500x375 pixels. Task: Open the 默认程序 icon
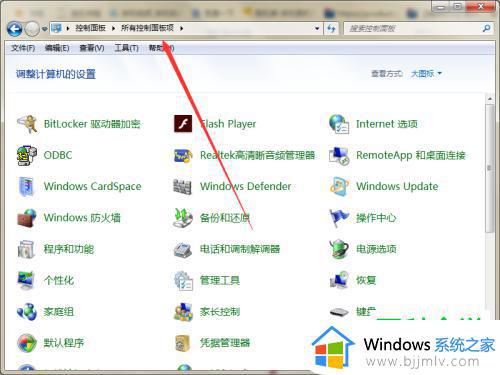27,343
